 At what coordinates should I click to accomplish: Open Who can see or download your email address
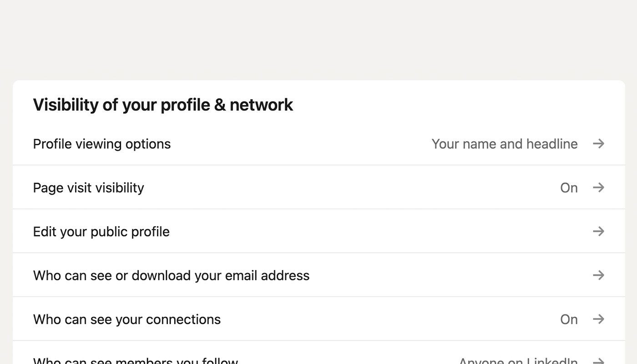point(171,275)
